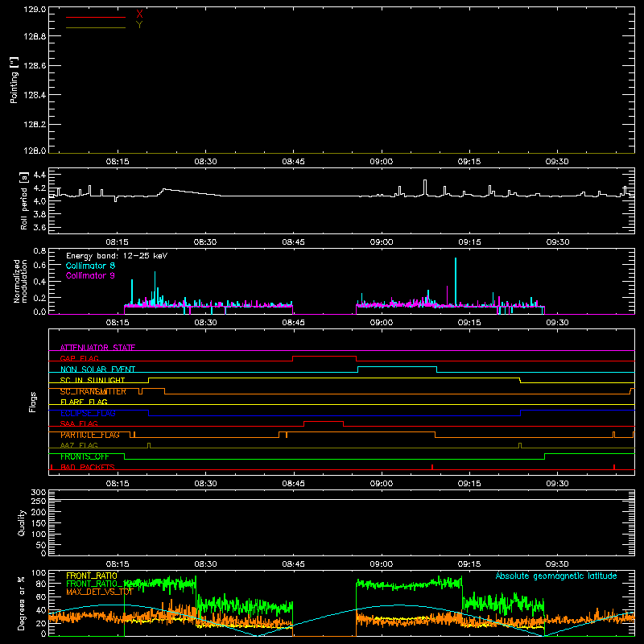Click the BAD_PACKETS flag label
Viewport: 644px width, 644px height.
88,467
